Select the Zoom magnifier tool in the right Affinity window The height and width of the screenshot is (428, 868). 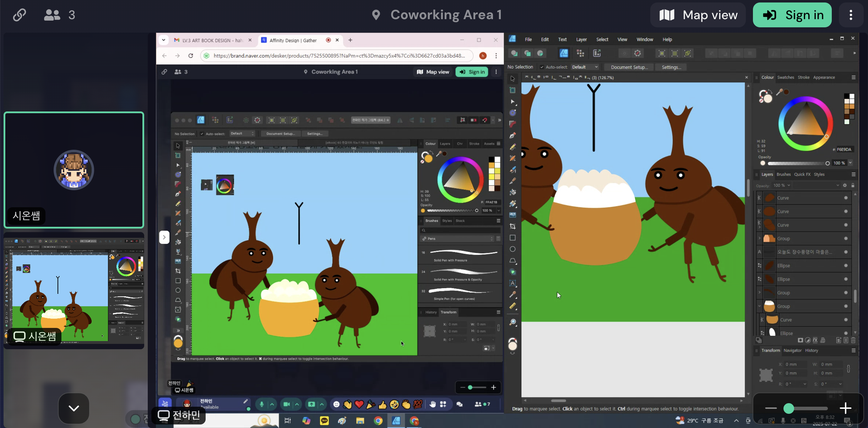click(513, 322)
